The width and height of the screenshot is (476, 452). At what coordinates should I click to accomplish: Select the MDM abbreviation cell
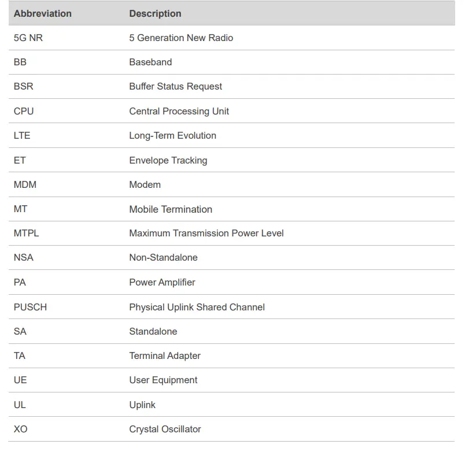(x=25, y=184)
